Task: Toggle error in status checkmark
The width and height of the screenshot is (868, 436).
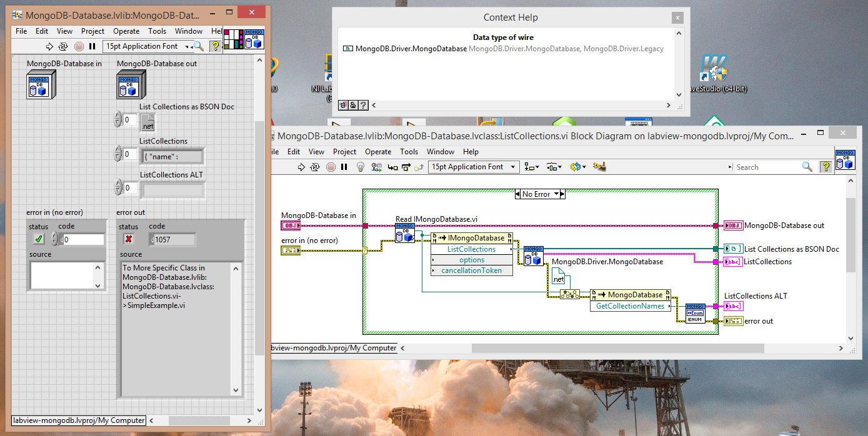Action: tap(39, 239)
